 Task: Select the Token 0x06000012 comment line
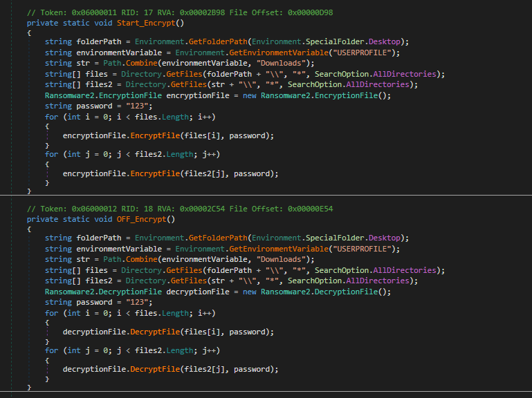click(x=180, y=209)
